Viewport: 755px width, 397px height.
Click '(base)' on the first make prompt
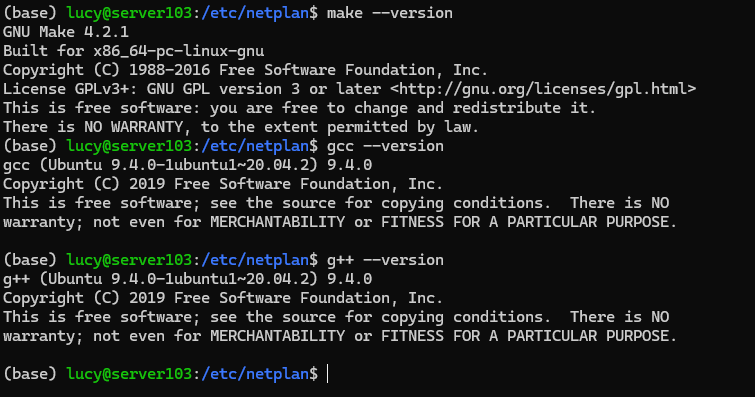pyautogui.click(x=30, y=13)
